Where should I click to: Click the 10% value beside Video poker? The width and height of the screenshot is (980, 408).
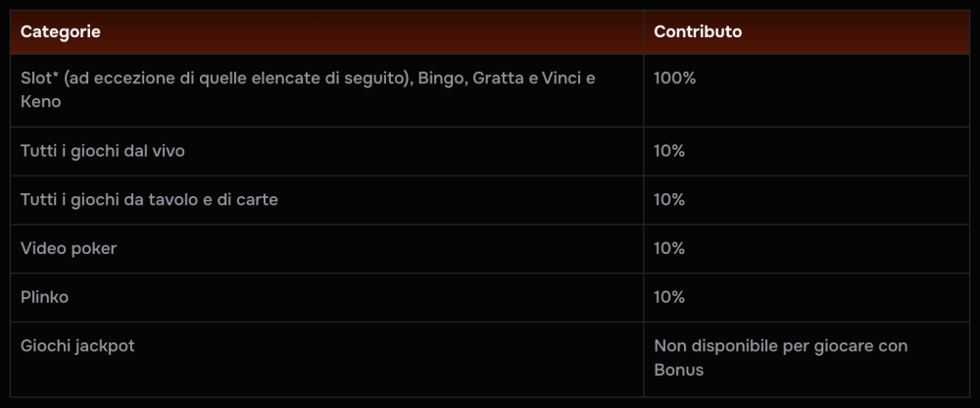[x=669, y=249]
